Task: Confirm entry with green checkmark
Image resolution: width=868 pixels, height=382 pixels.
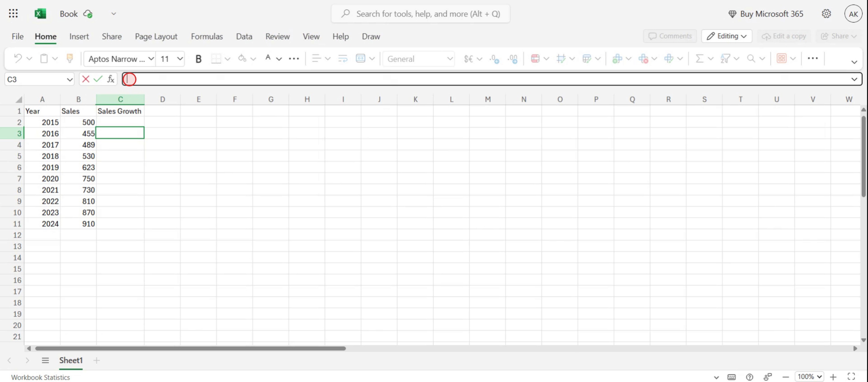Action: pos(98,79)
